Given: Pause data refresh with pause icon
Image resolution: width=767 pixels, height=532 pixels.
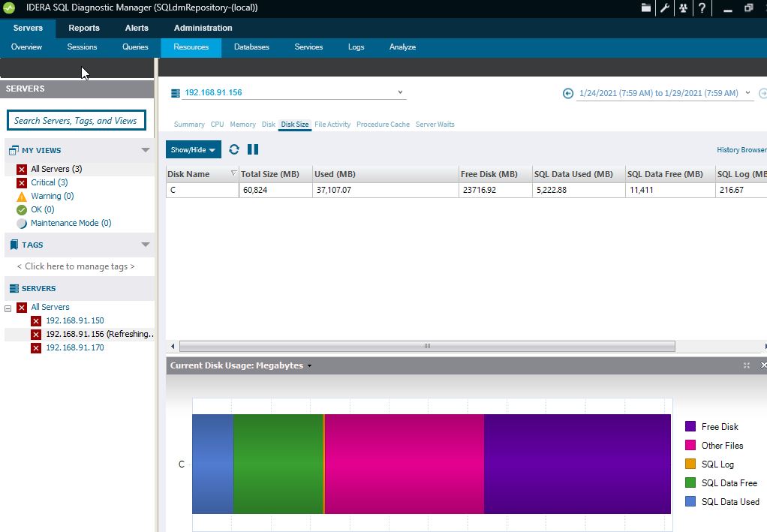Looking at the screenshot, I should [253, 149].
